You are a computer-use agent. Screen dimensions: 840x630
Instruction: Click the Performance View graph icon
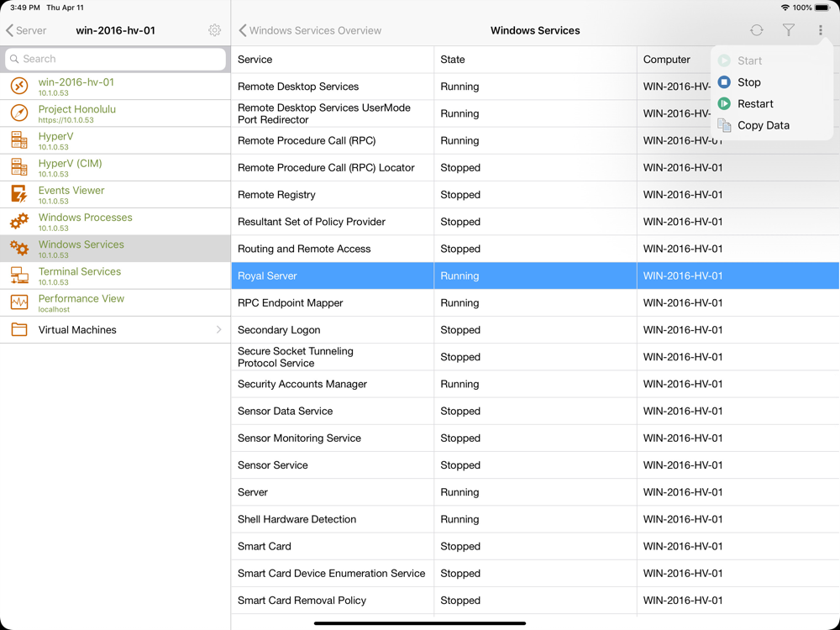[19, 302]
